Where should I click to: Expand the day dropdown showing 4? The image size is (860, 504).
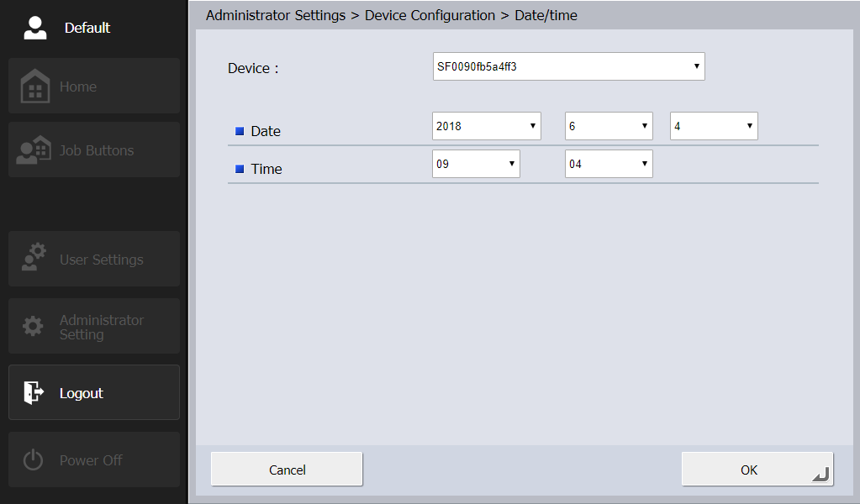pyautogui.click(x=714, y=126)
